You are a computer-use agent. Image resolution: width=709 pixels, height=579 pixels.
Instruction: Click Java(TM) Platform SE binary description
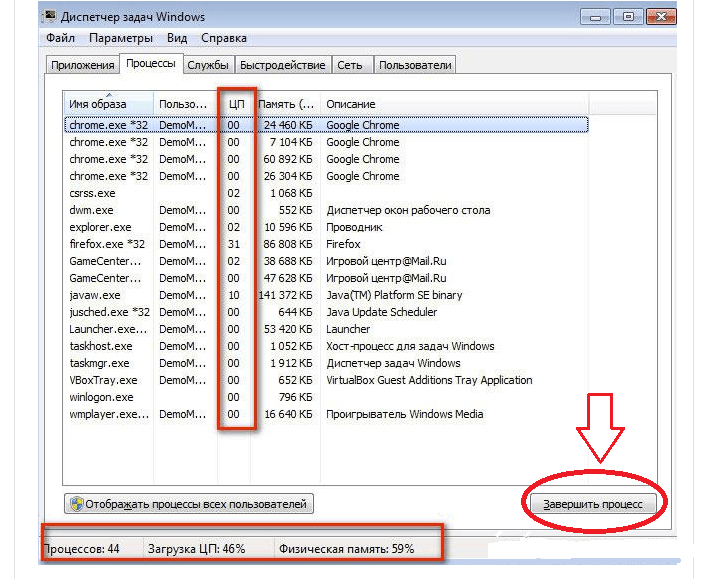tap(394, 295)
